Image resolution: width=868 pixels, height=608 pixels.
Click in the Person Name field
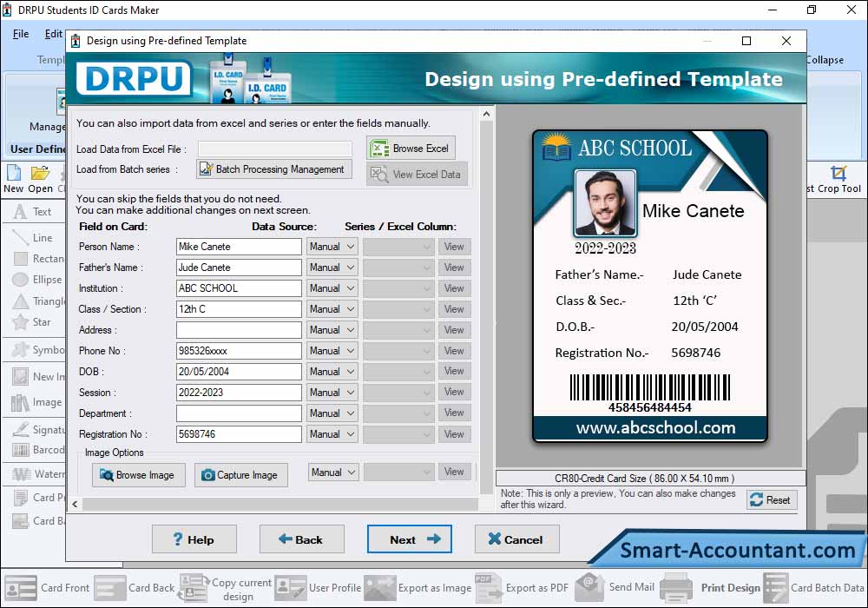(240, 247)
